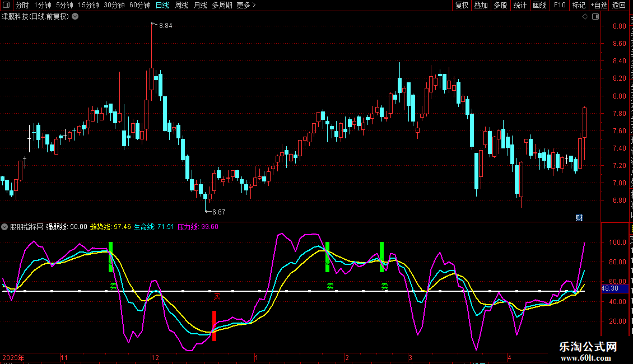
Task: Select the 1分钟 period
Action: [43, 5]
